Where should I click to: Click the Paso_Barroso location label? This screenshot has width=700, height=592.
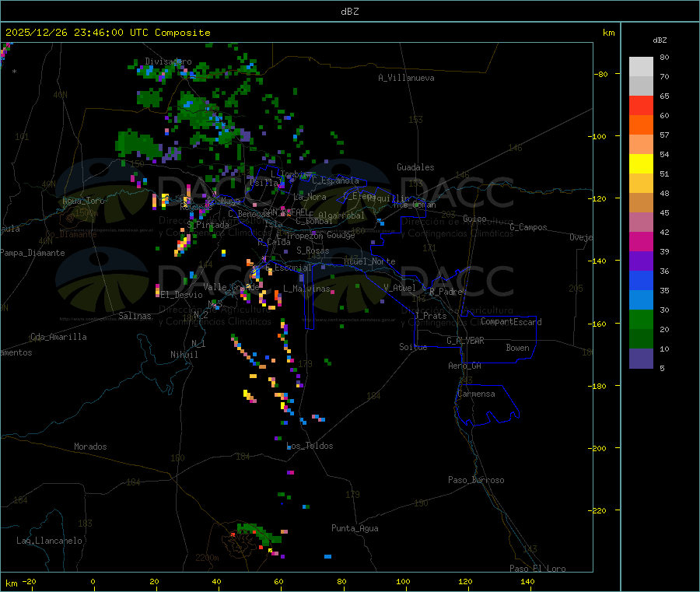476,480
